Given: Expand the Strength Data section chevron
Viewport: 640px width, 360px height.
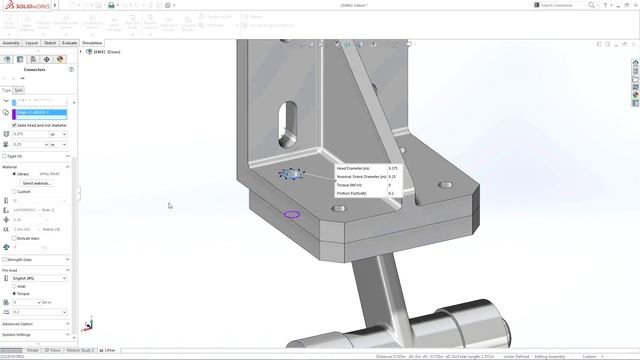Looking at the screenshot, I should tap(68, 260).
